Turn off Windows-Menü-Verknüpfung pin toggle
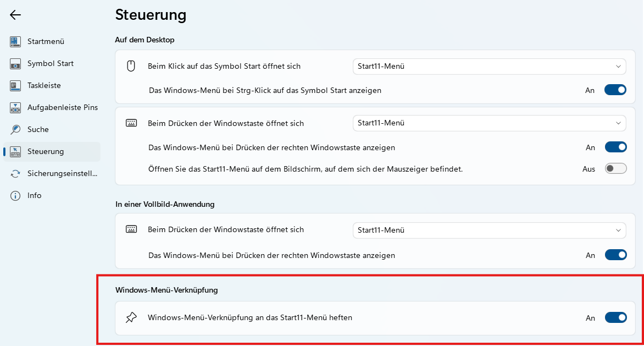 pos(615,317)
